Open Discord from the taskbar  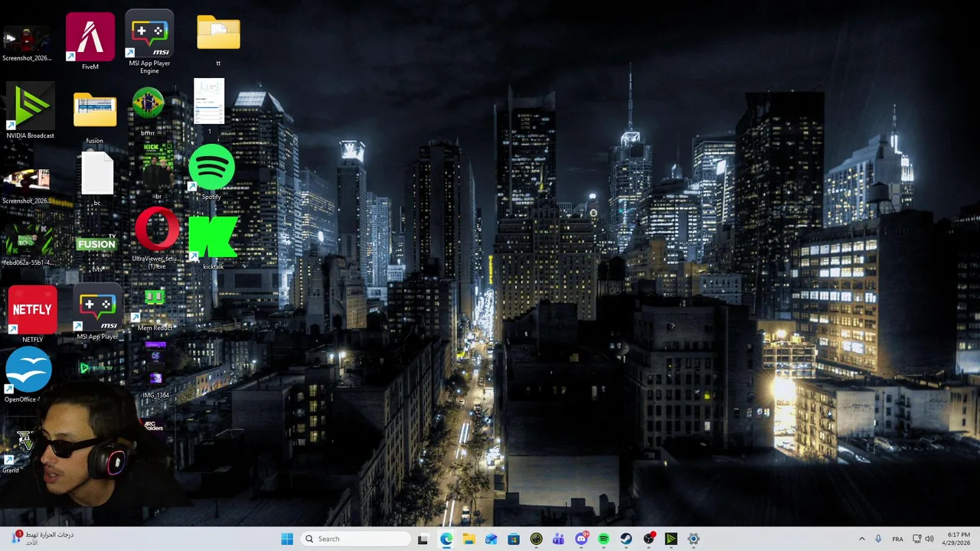pyautogui.click(x=581, y=539)
